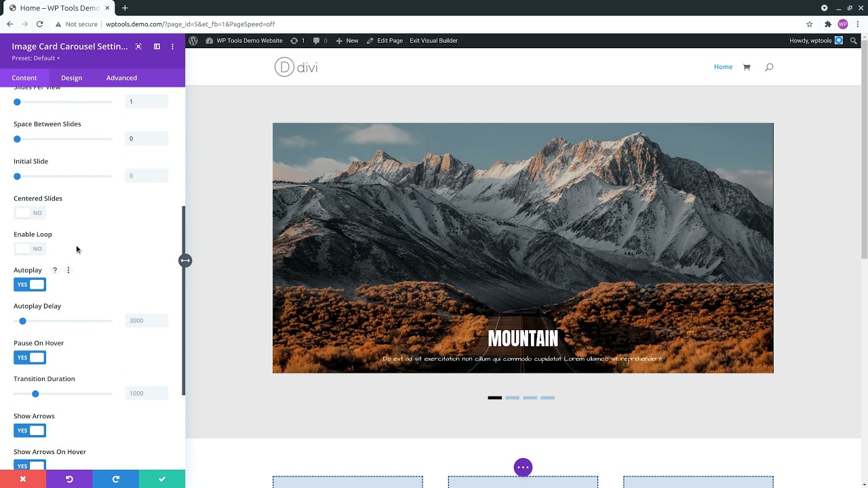Click the MOUNTAIN slide heading

[523, 339]
